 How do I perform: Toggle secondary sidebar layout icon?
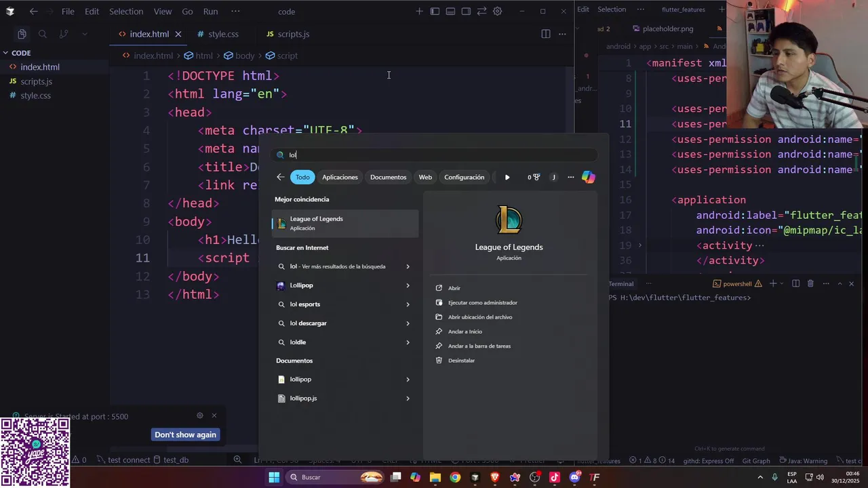pyautogui.click(x=466, y=12)
